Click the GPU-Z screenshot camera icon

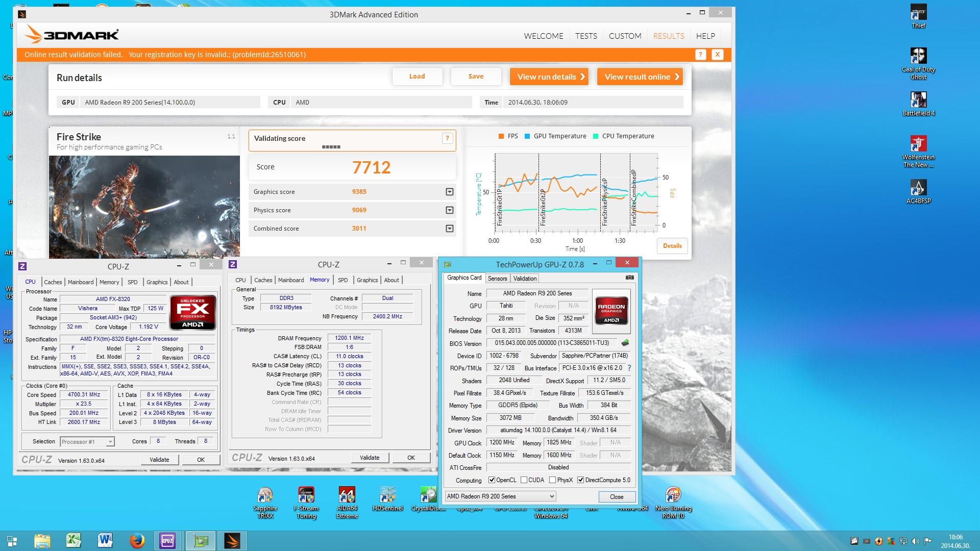629,278
